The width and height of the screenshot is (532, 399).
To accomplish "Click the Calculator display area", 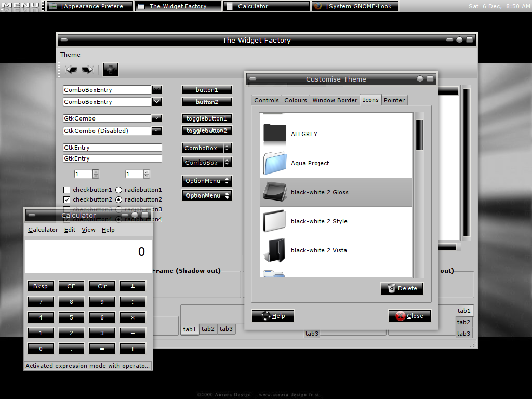I will click(88, 256).
